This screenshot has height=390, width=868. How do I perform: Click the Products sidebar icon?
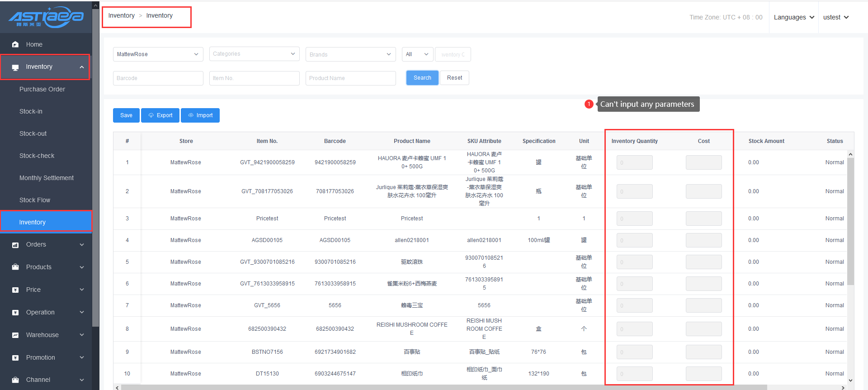[15, 267]
